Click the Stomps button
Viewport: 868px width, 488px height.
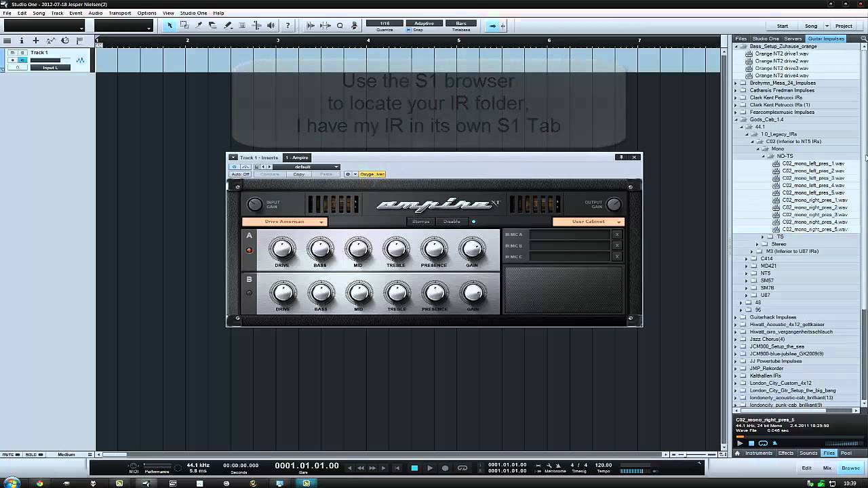[x=421, y=222]
